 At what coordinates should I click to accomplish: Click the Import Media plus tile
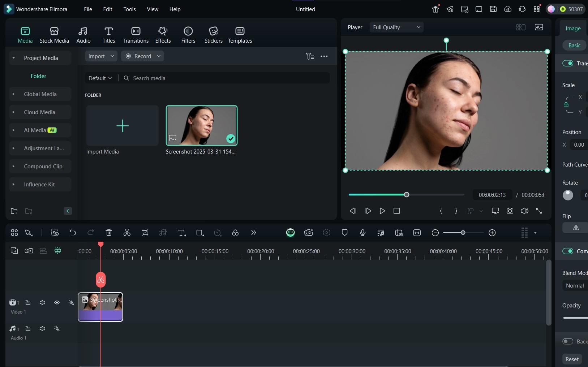click(x=123, y=126)
